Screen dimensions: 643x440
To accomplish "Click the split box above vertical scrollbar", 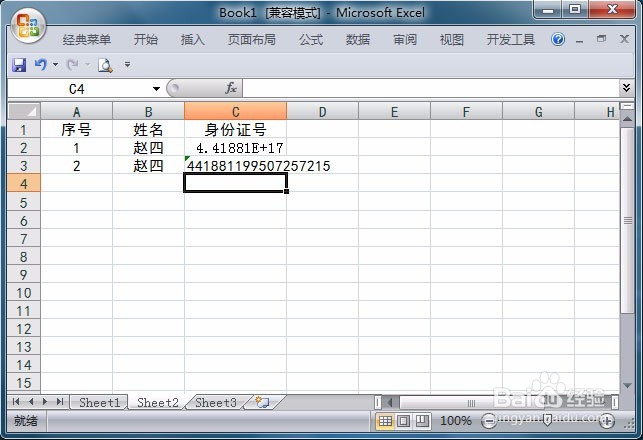I will [627, 106].
